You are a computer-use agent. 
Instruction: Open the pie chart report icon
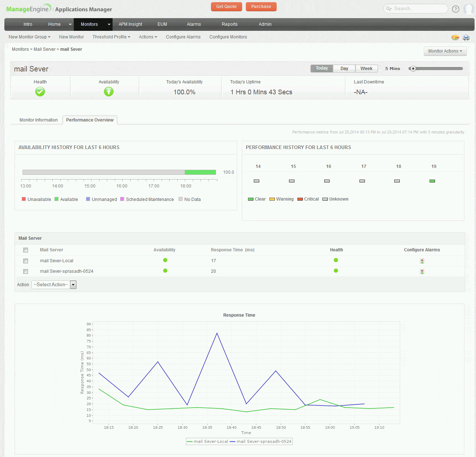click(x=455, y=37)
